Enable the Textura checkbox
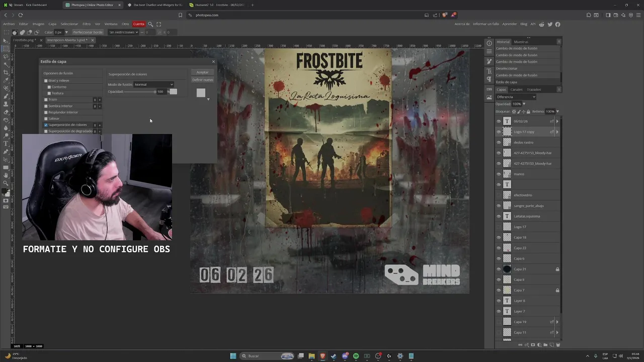The height and width of the screenshot is (362, 644). pyautogui.click(x=49, y=93)
